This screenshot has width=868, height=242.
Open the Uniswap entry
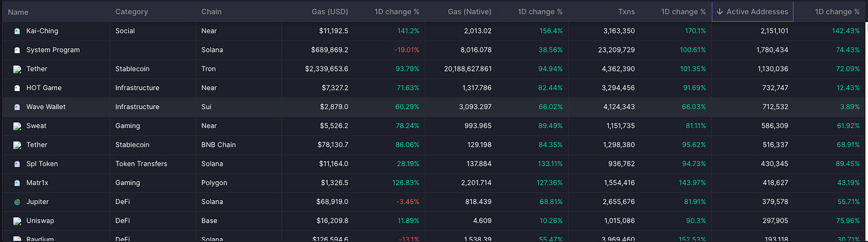pyautogui.click(x=40, y=221)
